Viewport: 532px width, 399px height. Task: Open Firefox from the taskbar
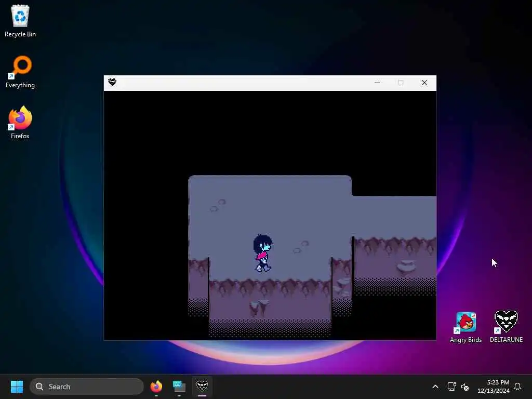156,387
